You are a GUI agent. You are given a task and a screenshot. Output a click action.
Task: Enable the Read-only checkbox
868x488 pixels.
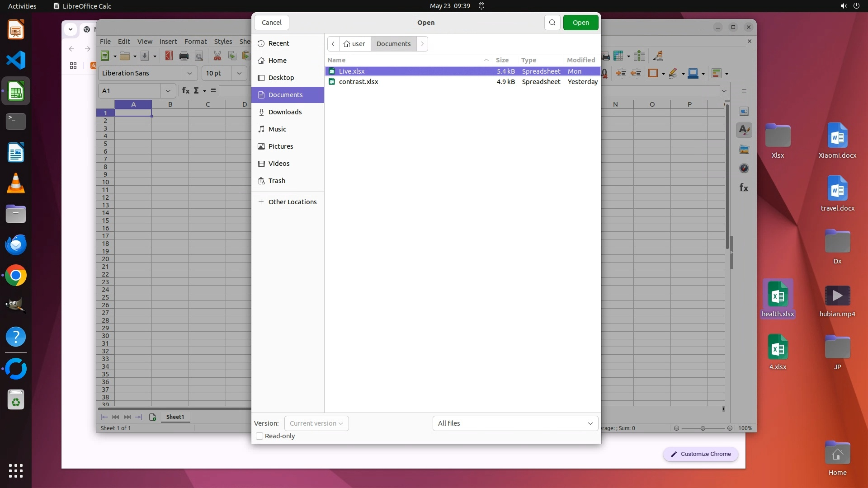click(x=259, y=436)
